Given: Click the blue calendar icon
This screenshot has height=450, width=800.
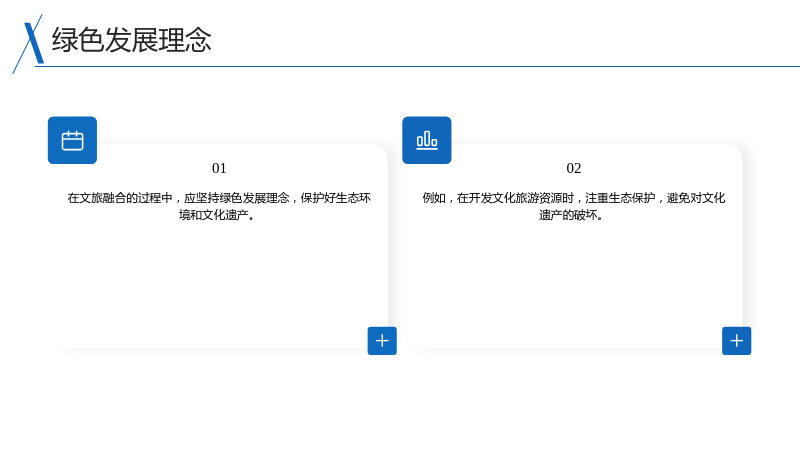Looking at the screenshot, I should (x=72, y=140).
